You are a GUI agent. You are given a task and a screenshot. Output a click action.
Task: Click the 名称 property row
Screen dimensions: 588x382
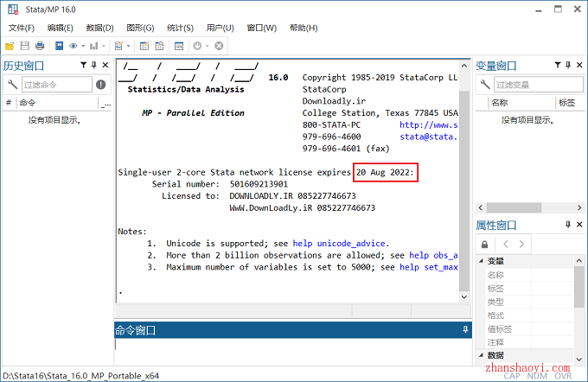(529, 275)
